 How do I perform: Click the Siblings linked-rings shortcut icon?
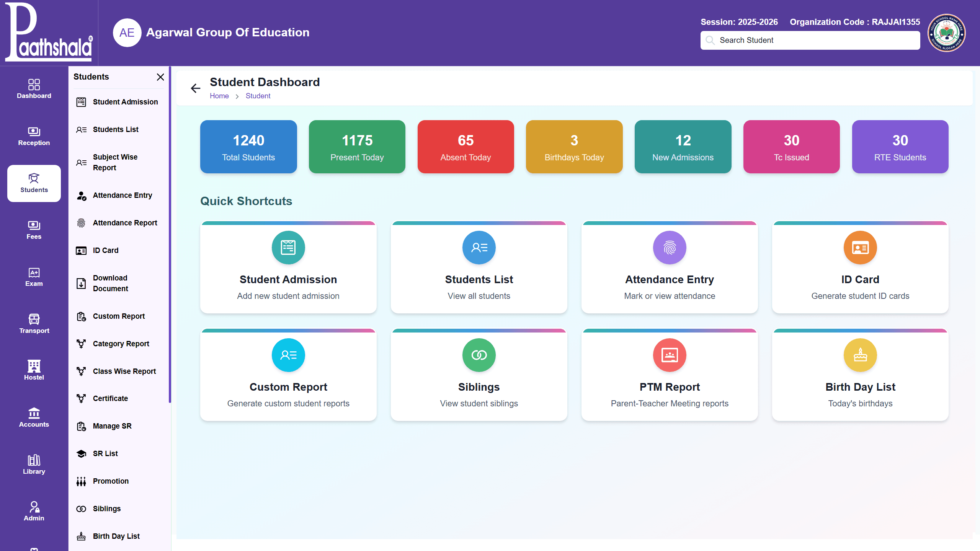coord(479,355)
